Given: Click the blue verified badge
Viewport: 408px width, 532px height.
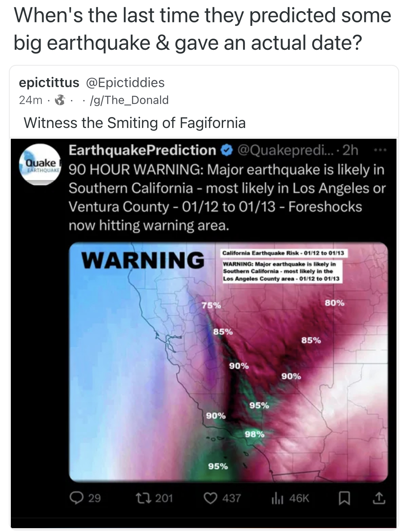Looking at the screenshot, I should [x=227, y=150].
